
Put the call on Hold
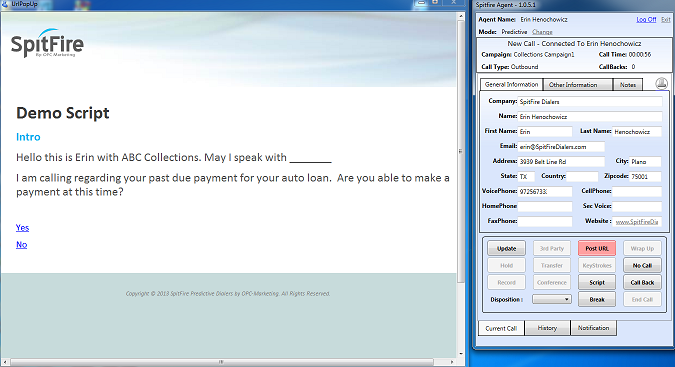click(506, 265)
